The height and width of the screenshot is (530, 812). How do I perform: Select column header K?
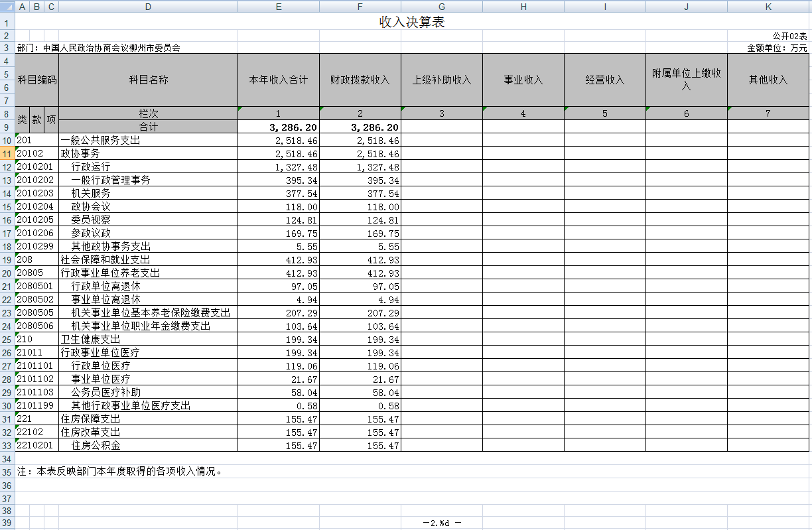[x=768, y=7]
